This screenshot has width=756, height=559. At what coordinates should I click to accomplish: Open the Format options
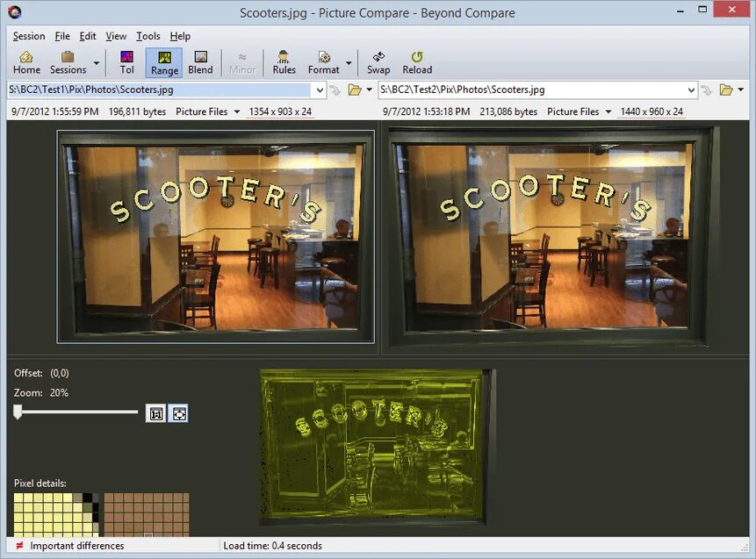(323, 62)
